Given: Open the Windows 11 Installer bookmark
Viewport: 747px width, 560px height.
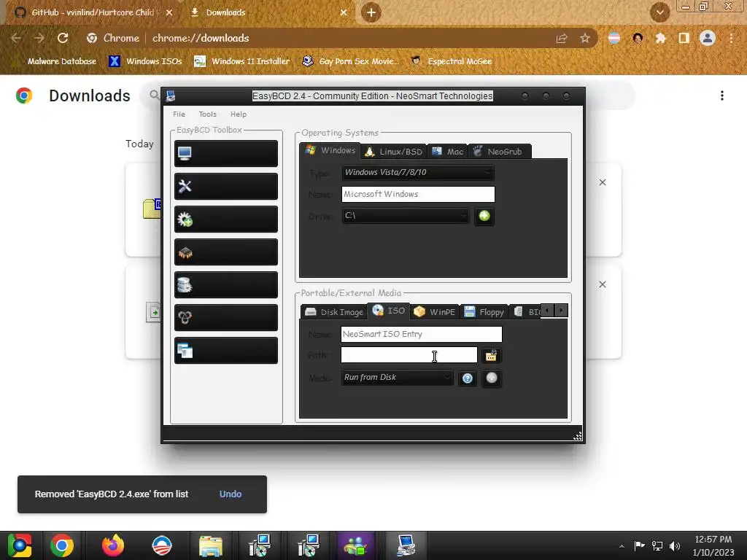Looking at the screenshot, I should [x=242, y=61].
